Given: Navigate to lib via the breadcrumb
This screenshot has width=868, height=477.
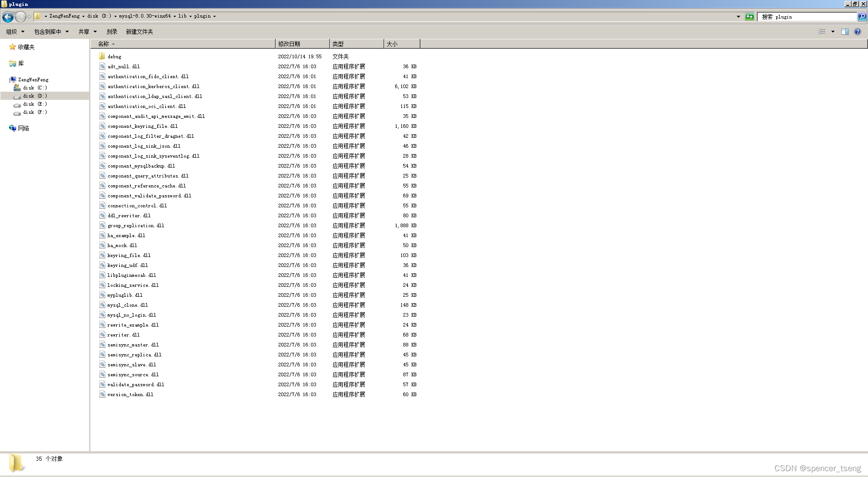Looking at the screenshot, I should point(183,16).
